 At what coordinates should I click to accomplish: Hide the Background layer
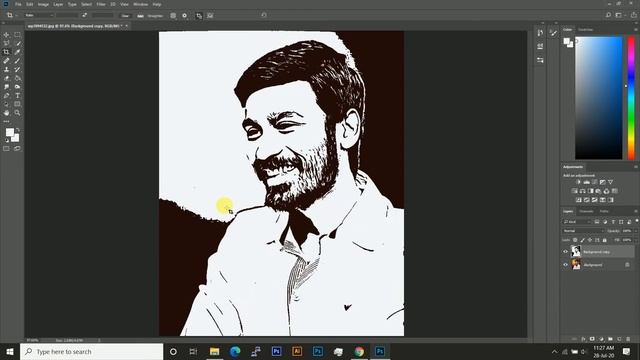coord(566,265)
